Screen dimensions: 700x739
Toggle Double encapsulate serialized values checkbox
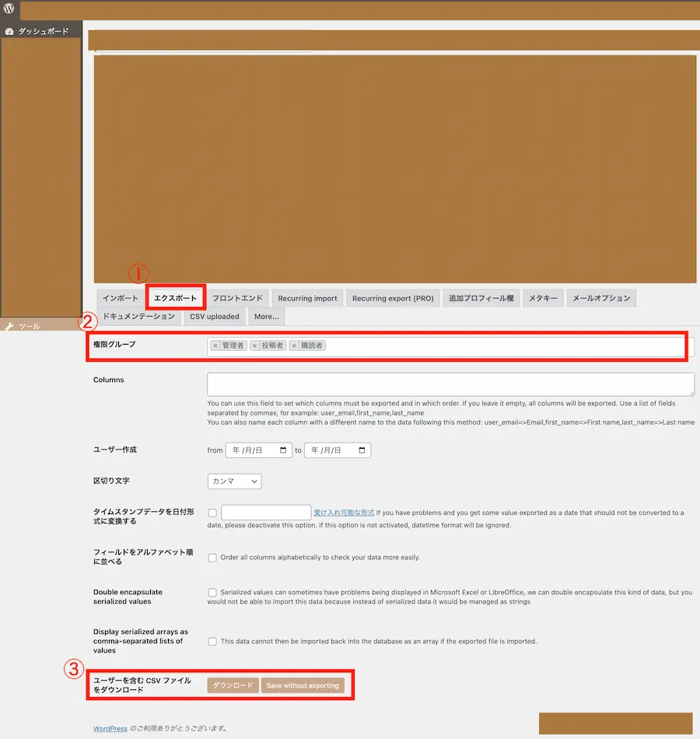(212, 593)
